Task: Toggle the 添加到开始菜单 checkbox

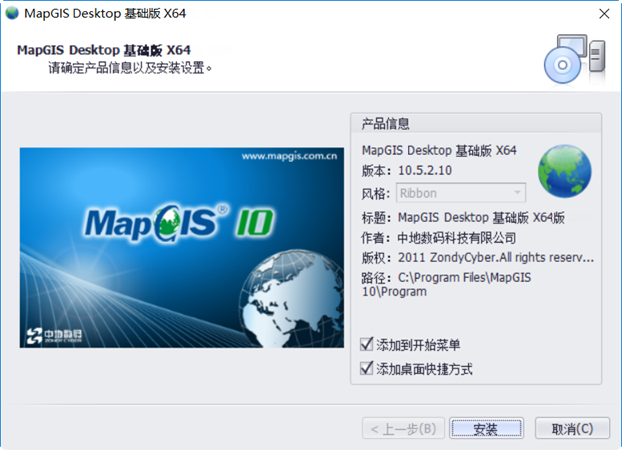Action: 367,344
